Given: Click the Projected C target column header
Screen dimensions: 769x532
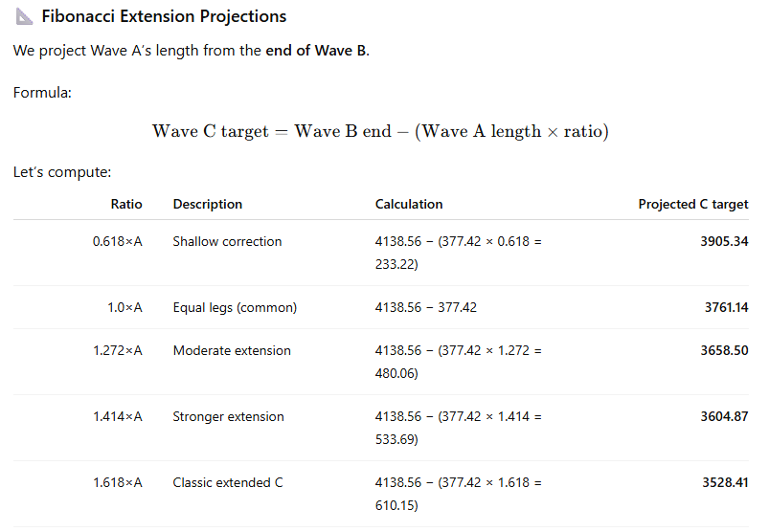Looking at the screenshot, I should pos(693,204).
